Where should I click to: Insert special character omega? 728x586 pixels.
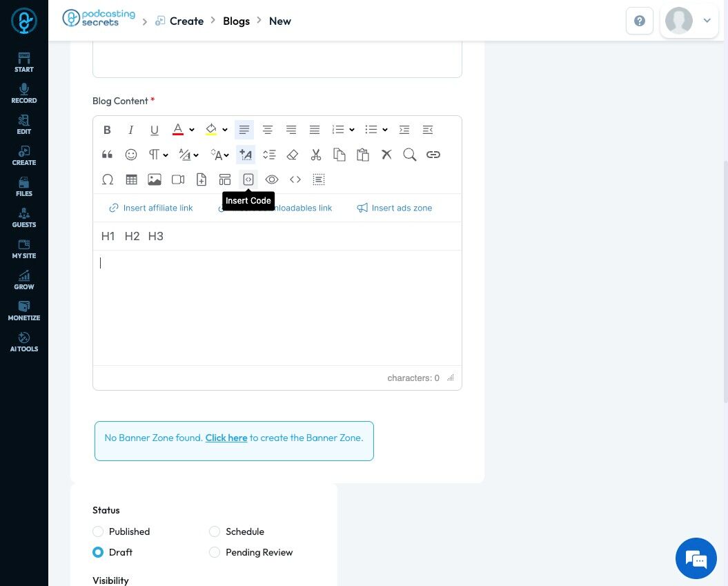click(107, 179)
